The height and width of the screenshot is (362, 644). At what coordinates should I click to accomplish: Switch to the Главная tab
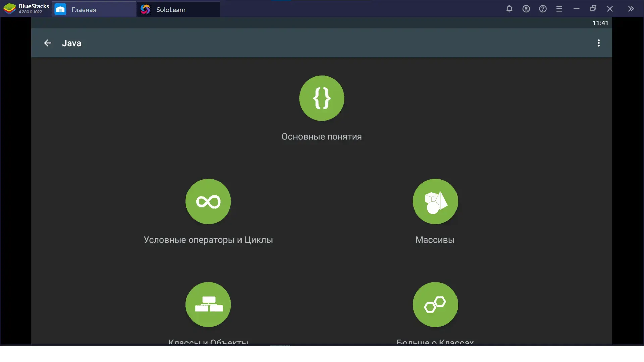[x=94, y=9]
